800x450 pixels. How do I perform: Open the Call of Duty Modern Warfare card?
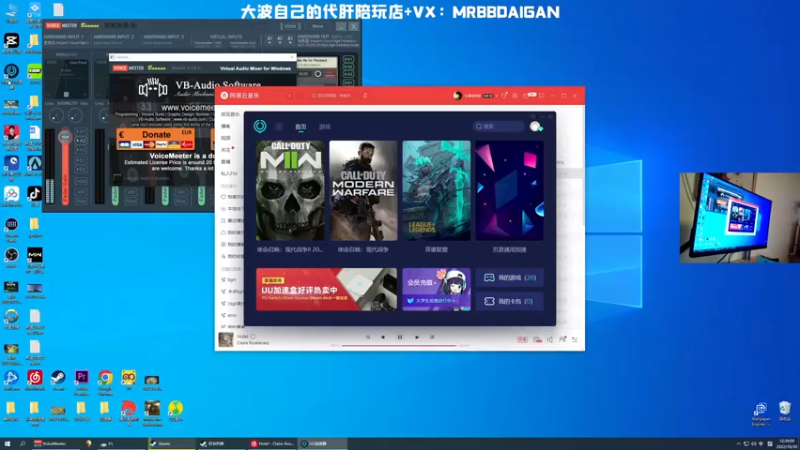(363, 190)
